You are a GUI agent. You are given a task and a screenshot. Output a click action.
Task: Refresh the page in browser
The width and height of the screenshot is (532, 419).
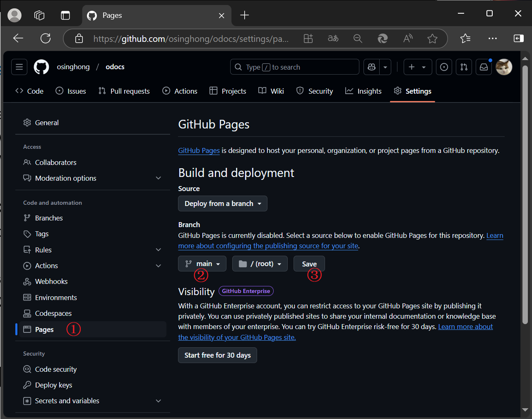click(46, 39)
